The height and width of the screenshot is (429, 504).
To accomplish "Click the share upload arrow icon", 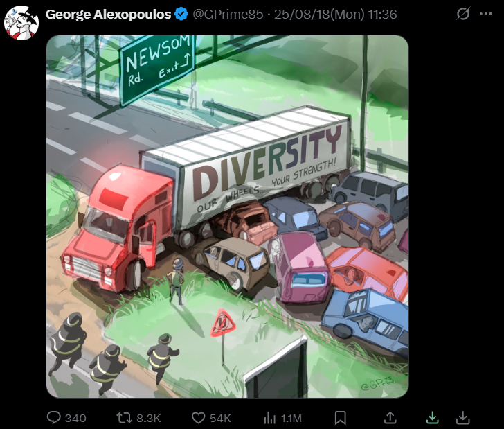I will [390, 418].
